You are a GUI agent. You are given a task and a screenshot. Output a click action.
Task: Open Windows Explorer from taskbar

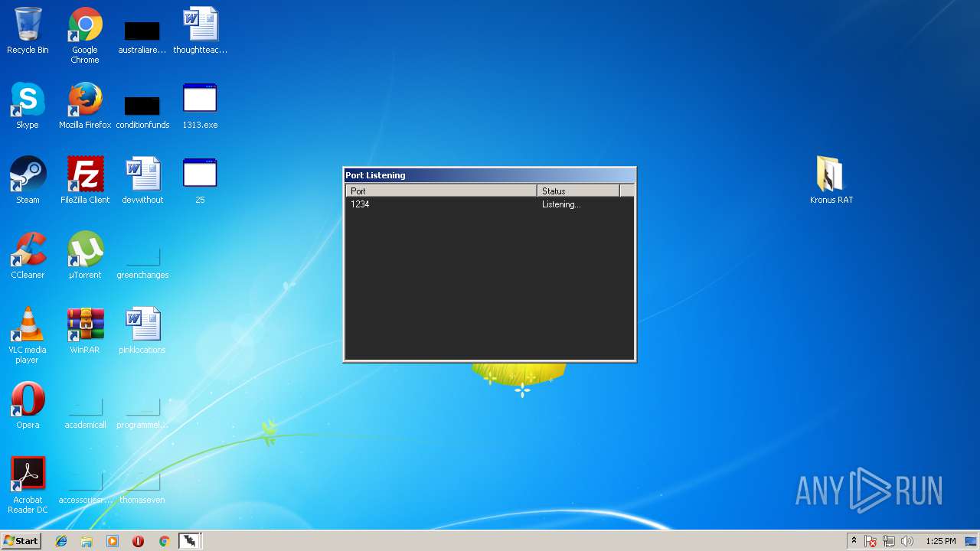87,541
